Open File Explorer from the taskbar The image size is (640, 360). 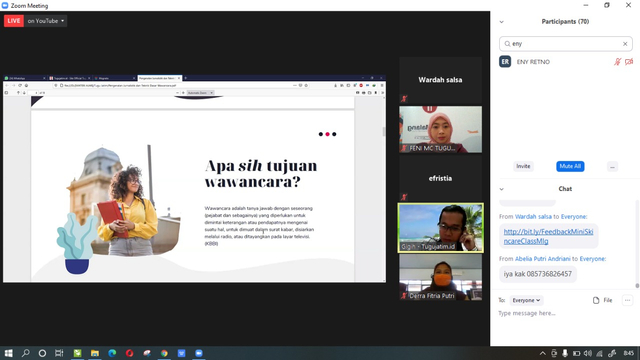click(95, 353)
